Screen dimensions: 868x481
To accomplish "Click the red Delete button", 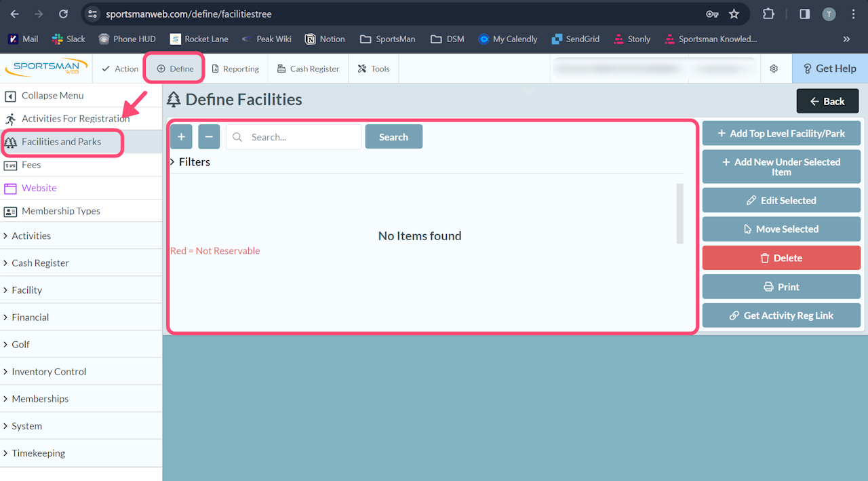I will click(x=781, y=258).
